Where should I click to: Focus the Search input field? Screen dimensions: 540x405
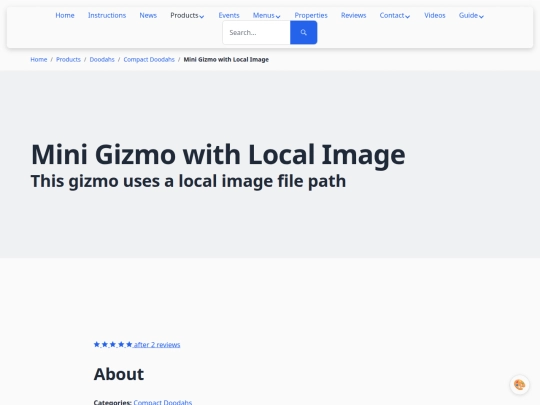pyautogui.click(x=256, y=32)
